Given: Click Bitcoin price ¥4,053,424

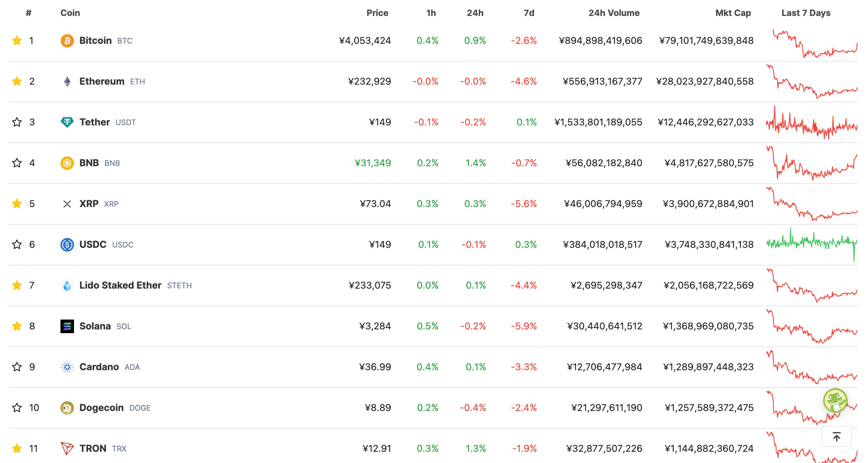Looking at the screenshot, I should [x=365, y=41].
